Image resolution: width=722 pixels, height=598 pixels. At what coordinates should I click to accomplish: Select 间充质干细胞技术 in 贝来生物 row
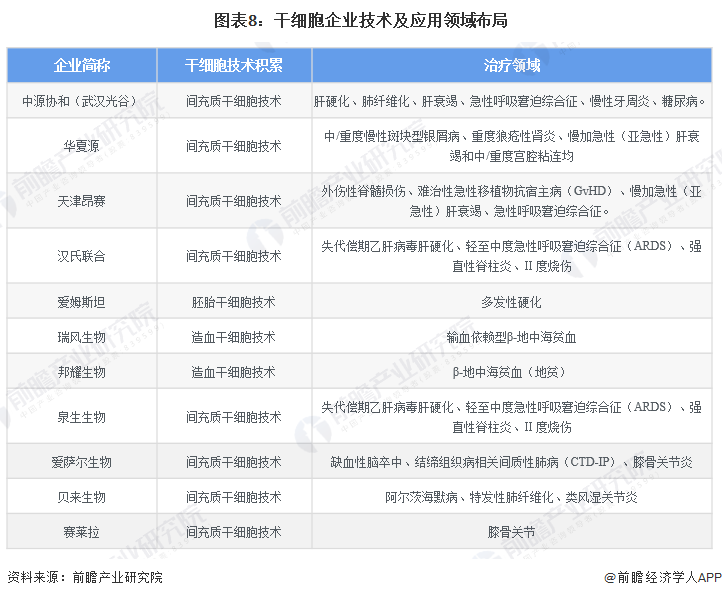(x=234, y=497)
